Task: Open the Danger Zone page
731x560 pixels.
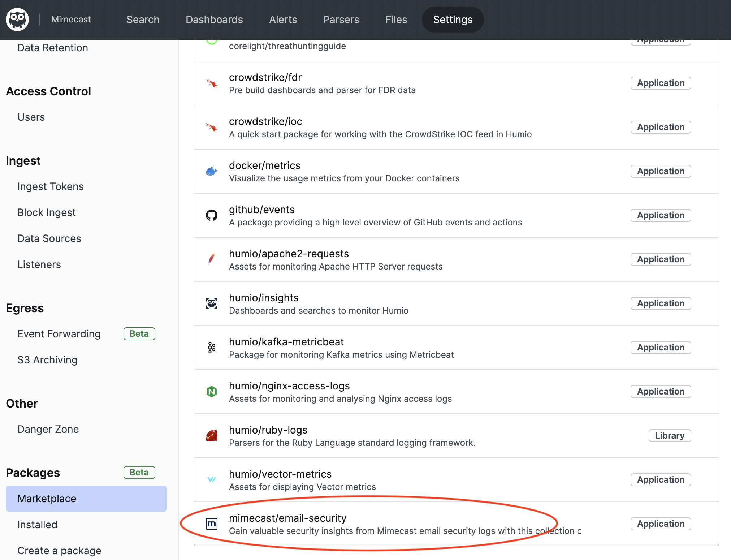Action: (48, 429)
